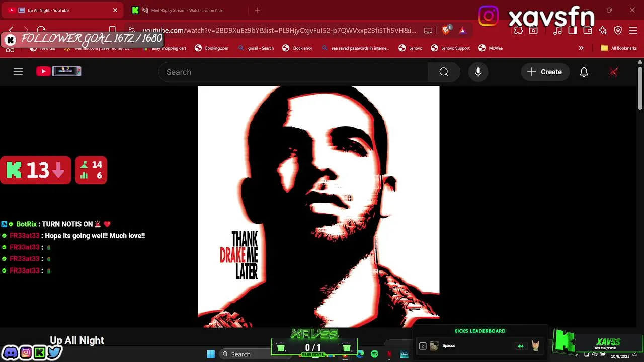Screen dimensions: 644x362
Task: Open the gmail - Search bookmark
Action: pos(256,48)
